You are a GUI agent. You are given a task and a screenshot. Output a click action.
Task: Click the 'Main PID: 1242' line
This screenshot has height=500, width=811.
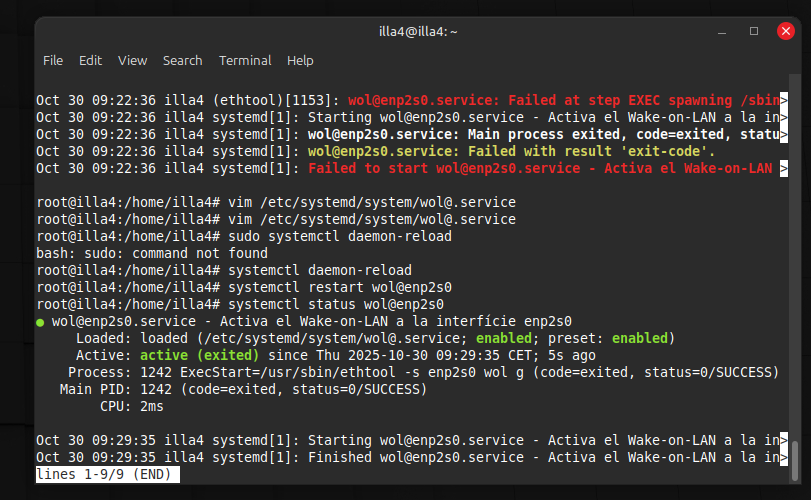[x=243, y=389]
